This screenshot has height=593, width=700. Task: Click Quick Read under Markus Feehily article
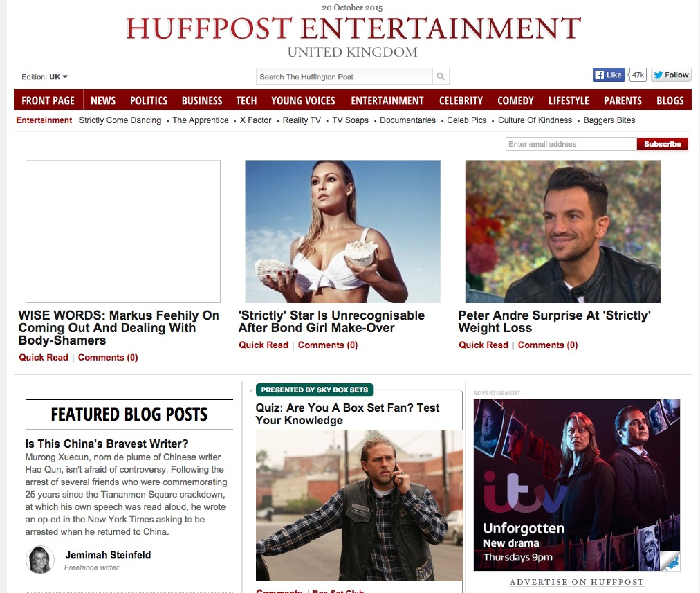tap(43, 357)
